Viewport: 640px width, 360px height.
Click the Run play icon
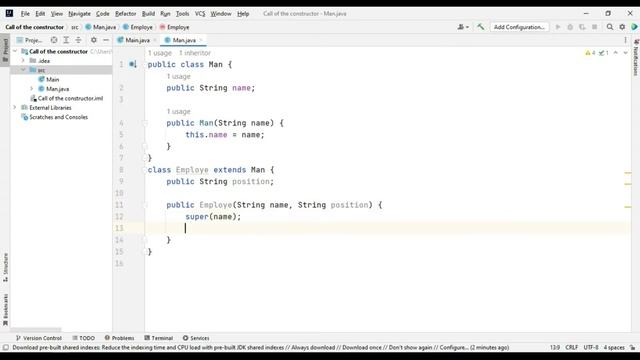point(558,27)
